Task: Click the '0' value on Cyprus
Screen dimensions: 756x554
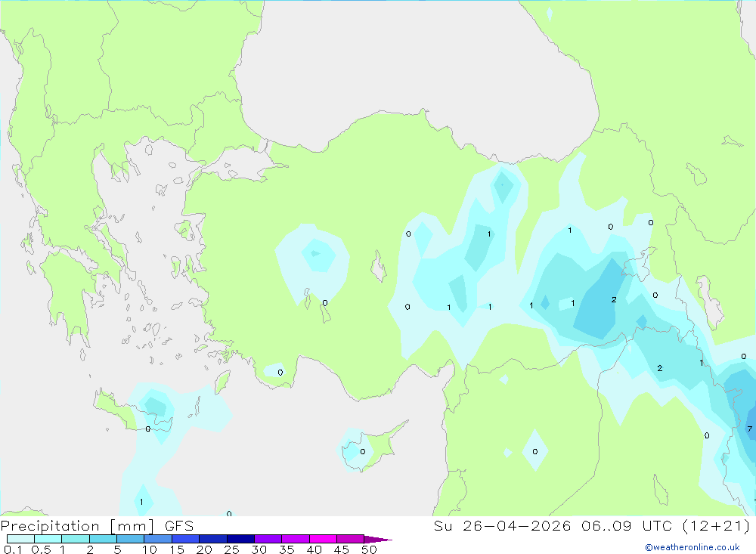Action: (x=363, y=452)
